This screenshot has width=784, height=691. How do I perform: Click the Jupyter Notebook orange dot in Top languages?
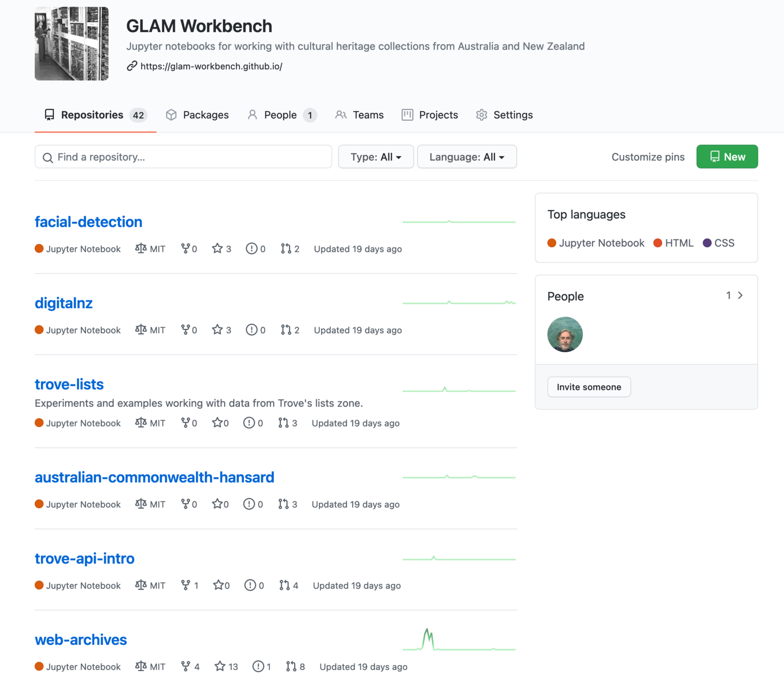[x=552, y=243]
